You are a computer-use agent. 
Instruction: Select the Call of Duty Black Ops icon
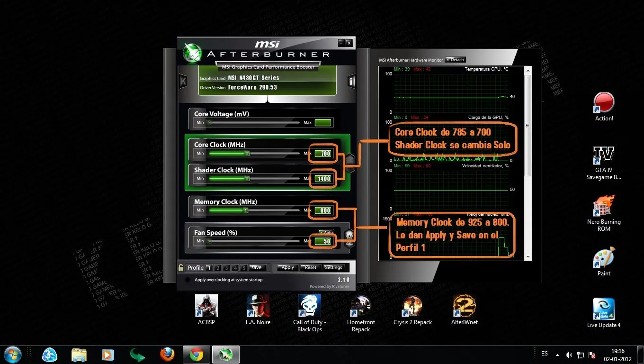310,313
